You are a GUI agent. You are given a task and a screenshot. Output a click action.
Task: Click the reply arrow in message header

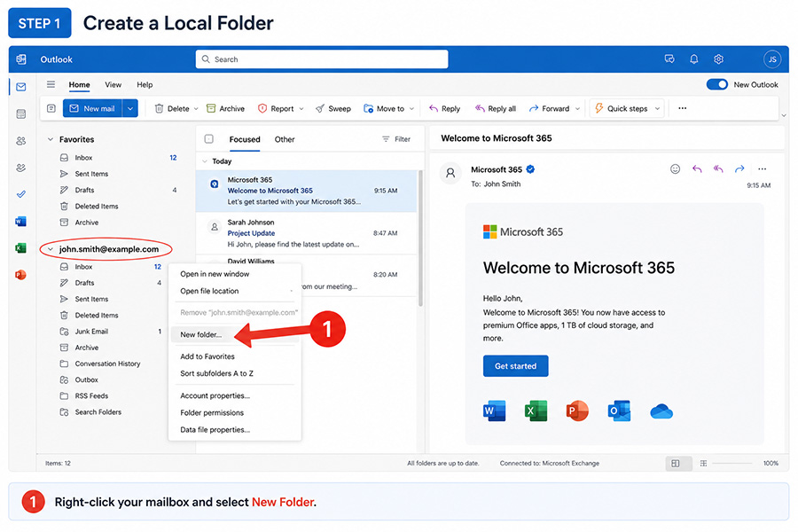tap(697, 169)
